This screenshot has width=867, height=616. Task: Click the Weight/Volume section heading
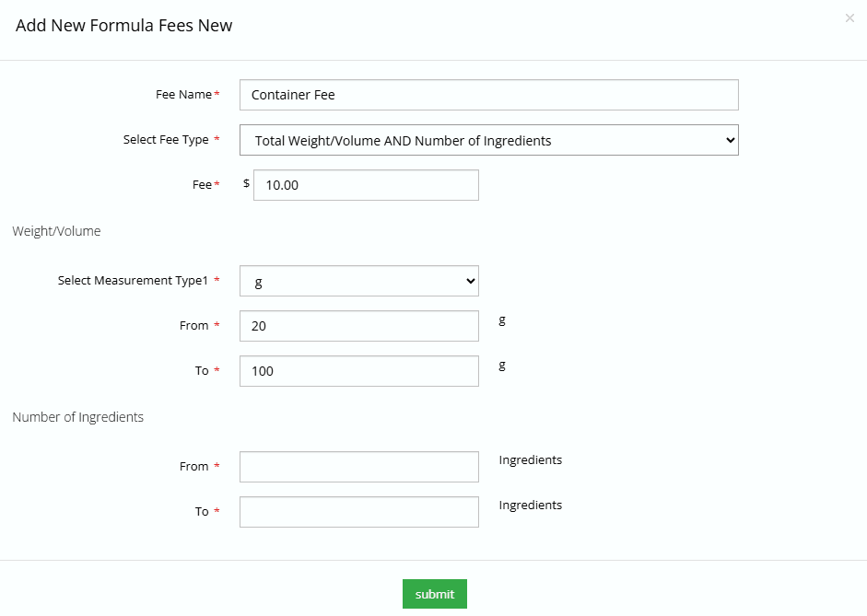56,231
